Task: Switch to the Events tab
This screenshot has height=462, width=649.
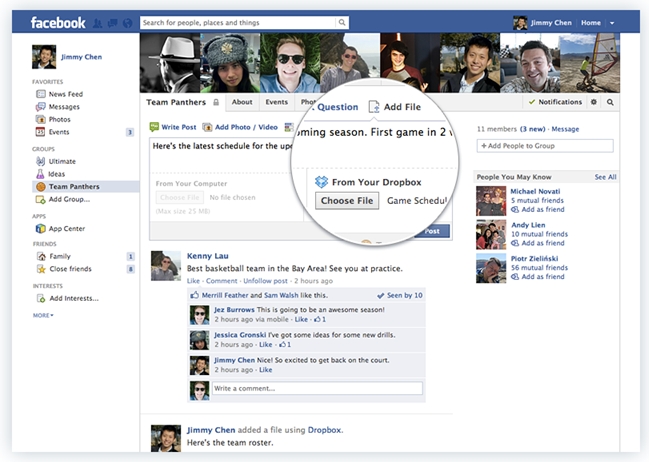Action: tap(277, 102)
